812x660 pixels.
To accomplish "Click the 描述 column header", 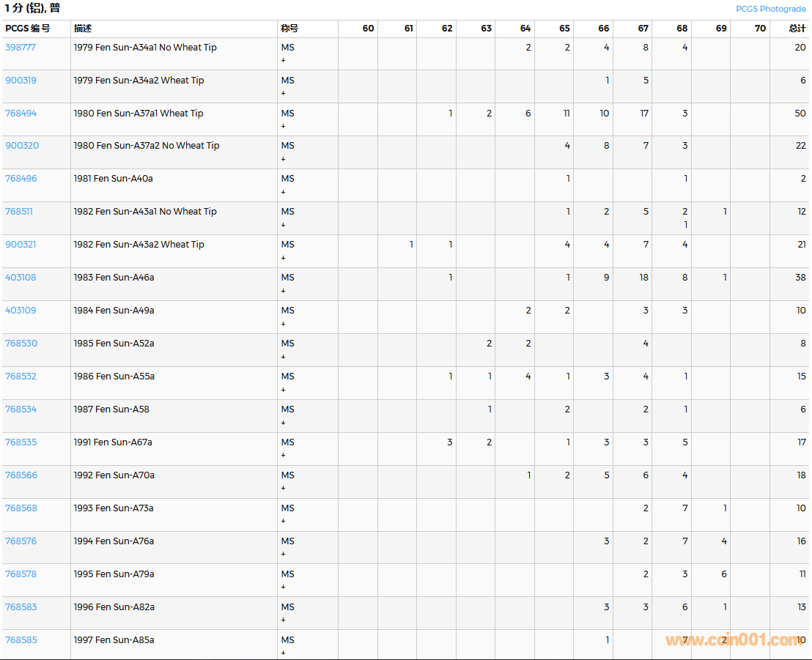I will [83, 29].
